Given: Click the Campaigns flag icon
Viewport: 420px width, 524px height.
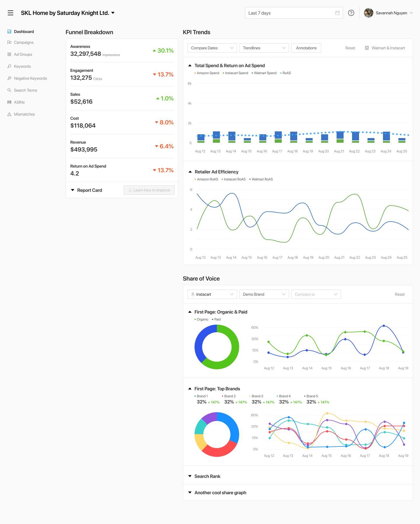Looking at the screenshot, I should 9,42.
